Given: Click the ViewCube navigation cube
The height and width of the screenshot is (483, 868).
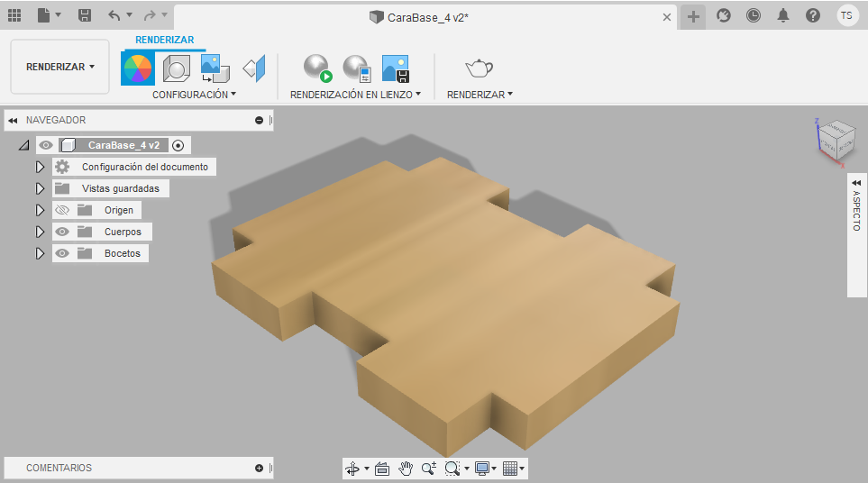Looking at the screenshot, I should tap(836, 140).
